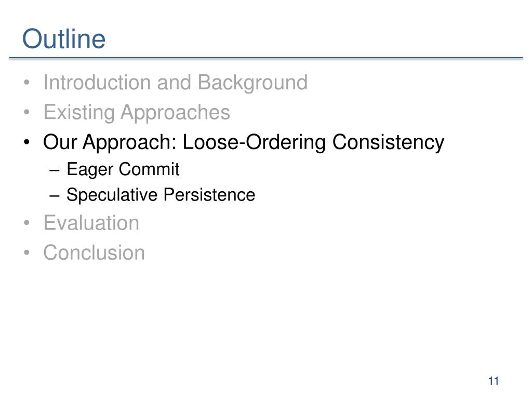Click the bullet before Introduction and Background

[x=27, y=83]
